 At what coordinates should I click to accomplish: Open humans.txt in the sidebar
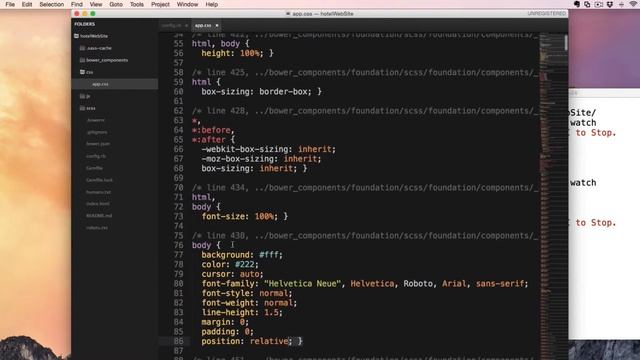[x=98, y=192]
